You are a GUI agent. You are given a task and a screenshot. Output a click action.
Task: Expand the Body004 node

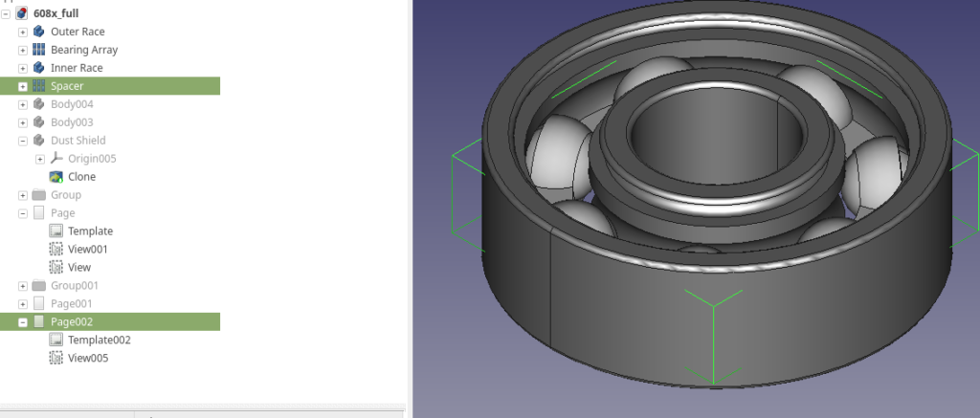[x=23, y=104]
